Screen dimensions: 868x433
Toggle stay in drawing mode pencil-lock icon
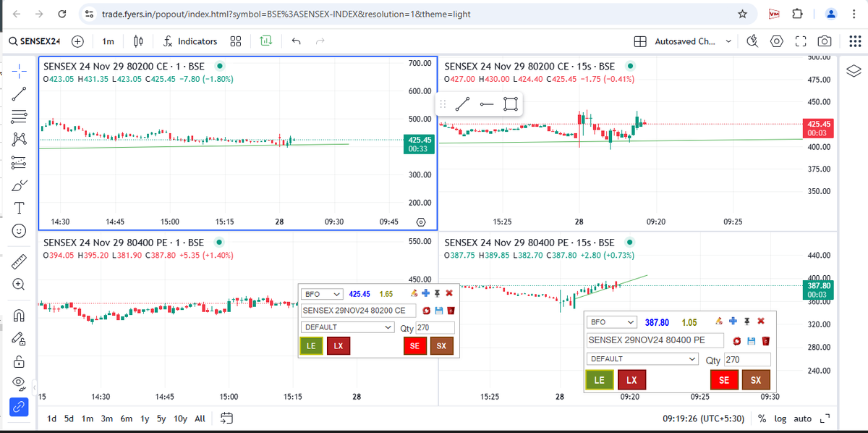point(20,337)
